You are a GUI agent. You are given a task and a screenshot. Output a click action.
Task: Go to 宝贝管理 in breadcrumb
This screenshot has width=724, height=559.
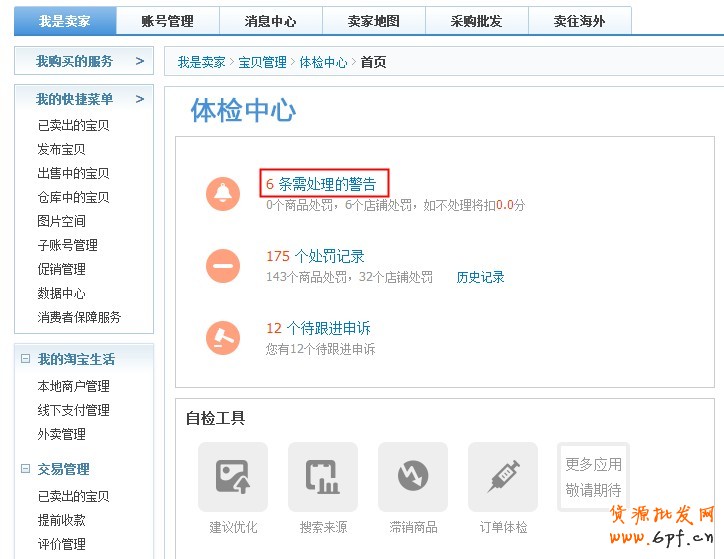tap(262, 62)
